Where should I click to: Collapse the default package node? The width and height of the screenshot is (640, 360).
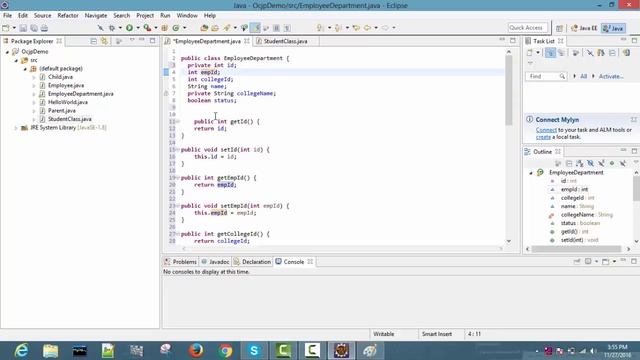25,69
